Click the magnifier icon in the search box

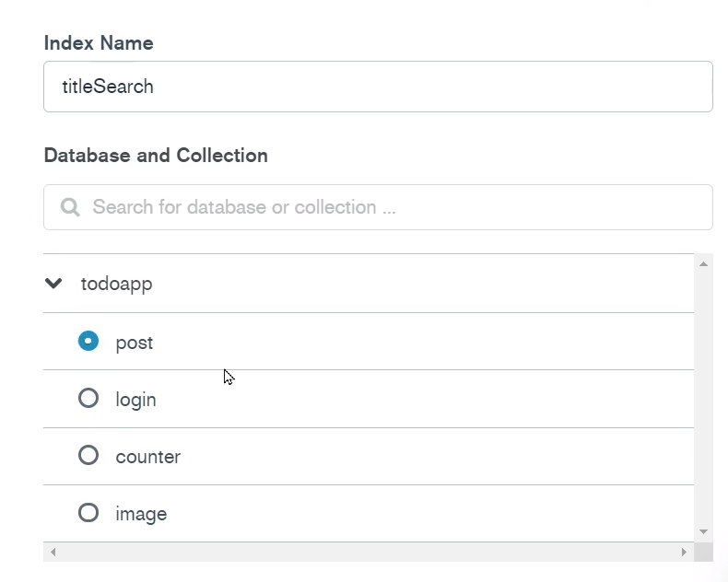click(70, 207)
